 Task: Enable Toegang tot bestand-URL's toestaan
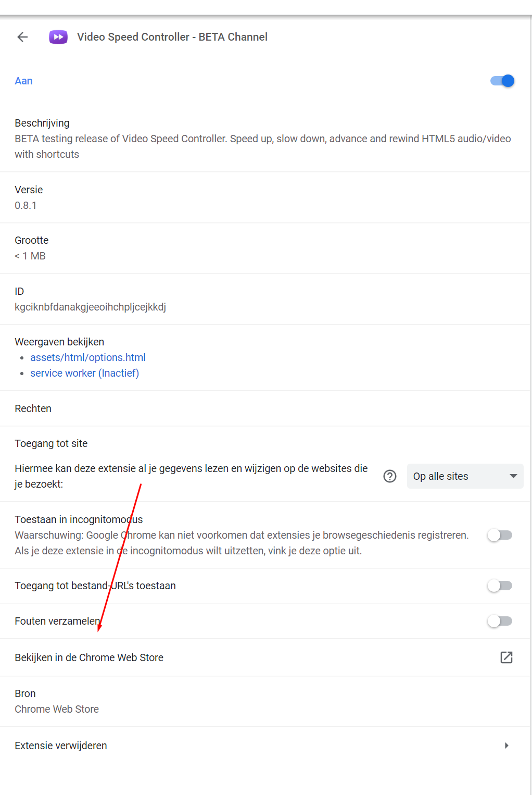click(x=499, y=586)
